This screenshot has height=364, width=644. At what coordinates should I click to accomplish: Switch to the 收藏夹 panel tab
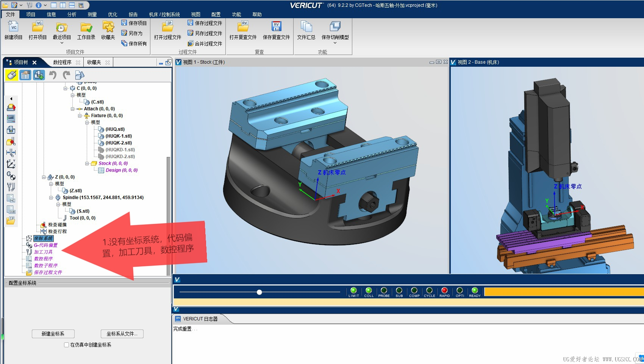click(94, 62)
